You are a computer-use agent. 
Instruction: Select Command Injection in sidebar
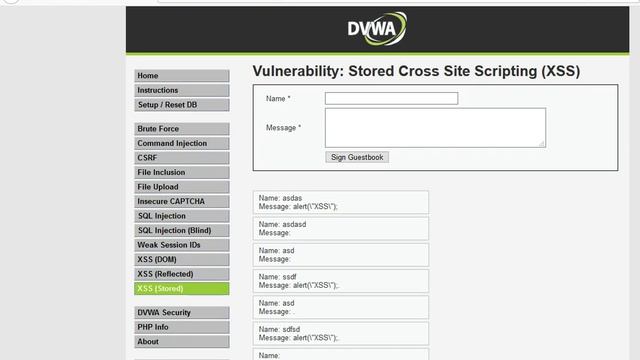pos(182,143)
